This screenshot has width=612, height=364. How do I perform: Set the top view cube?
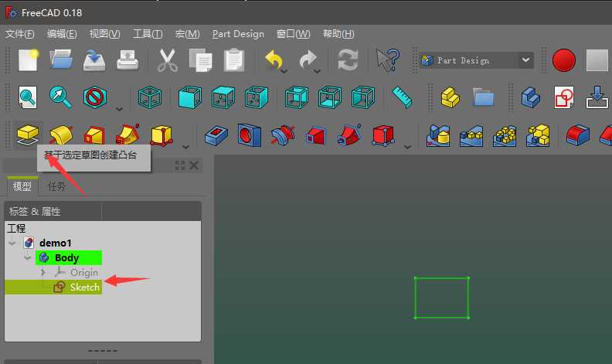223,97
